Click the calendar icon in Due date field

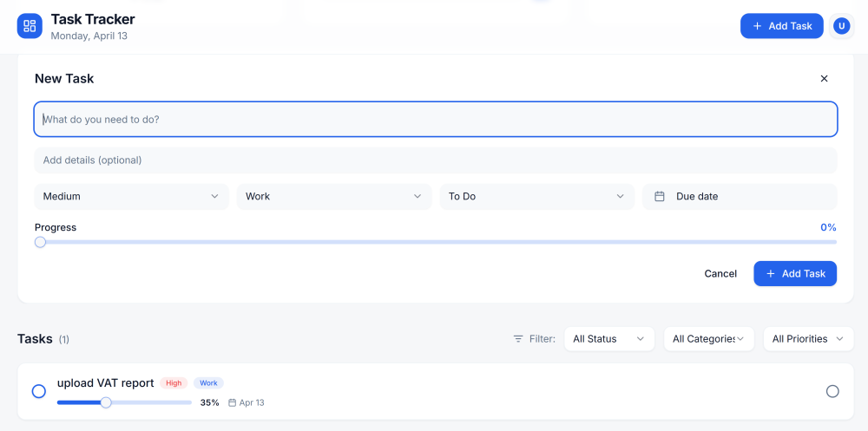(660, 196)
